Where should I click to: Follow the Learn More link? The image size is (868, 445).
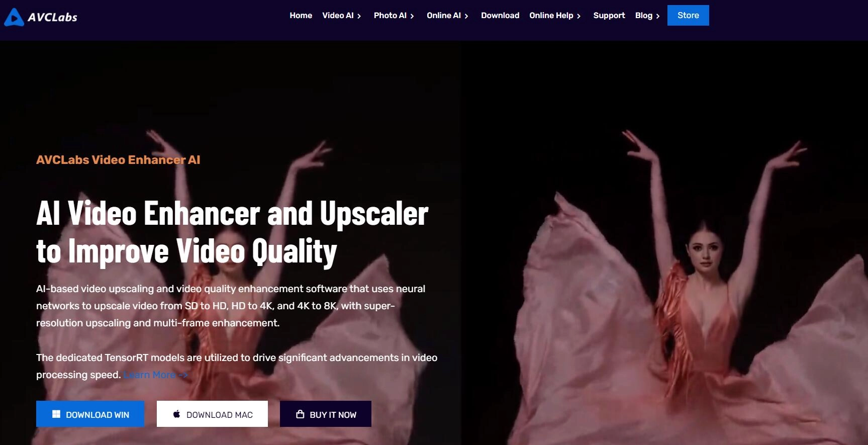155,375
